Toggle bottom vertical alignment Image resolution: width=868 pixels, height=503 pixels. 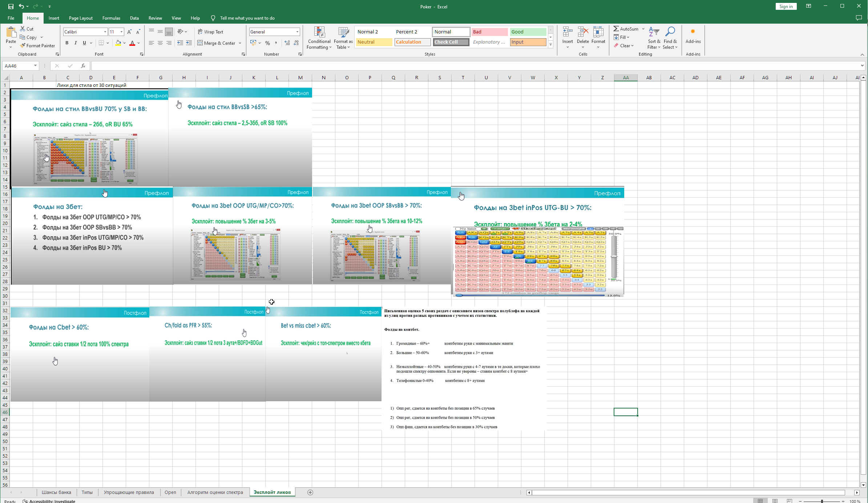169,32
